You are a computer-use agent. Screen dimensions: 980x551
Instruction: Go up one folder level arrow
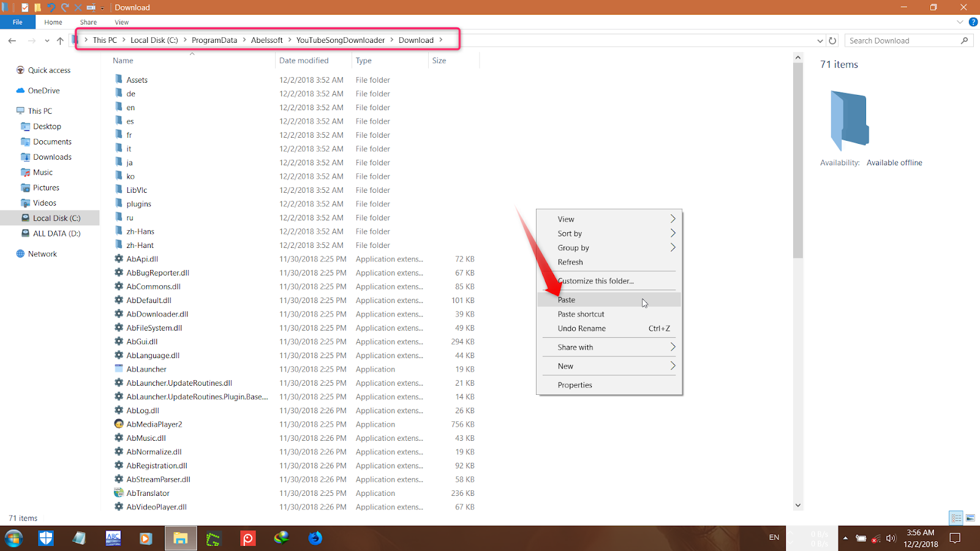[60, 40]
